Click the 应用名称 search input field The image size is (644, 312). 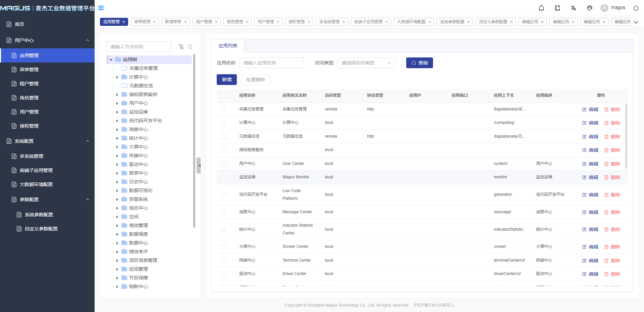click(x=271, y=63)
